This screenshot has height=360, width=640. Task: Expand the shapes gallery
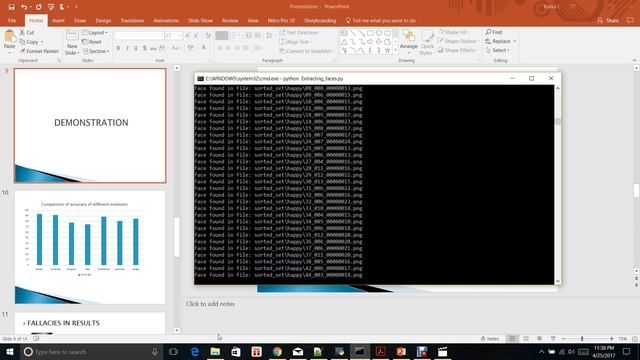pyautogui.click(x=395, y=50)
